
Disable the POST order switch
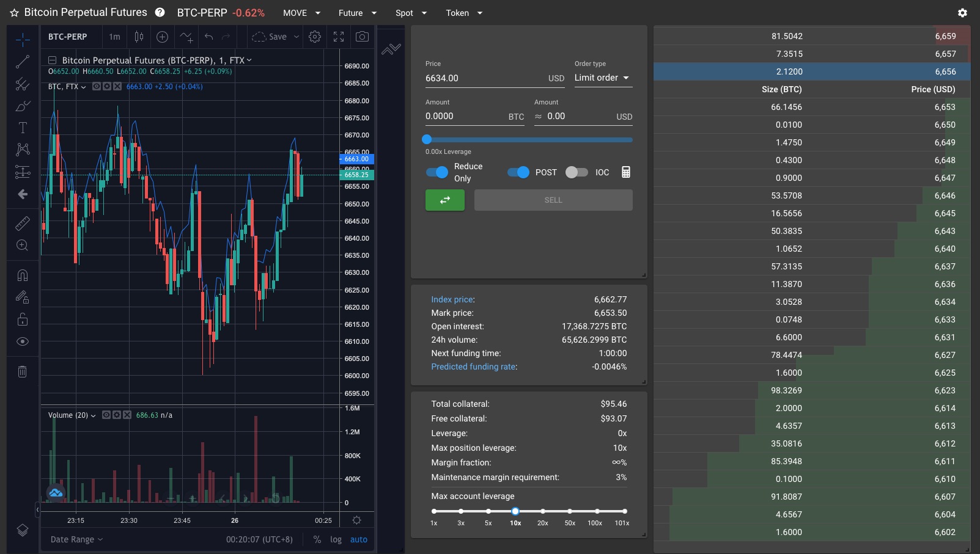click(x=518, y=172)
